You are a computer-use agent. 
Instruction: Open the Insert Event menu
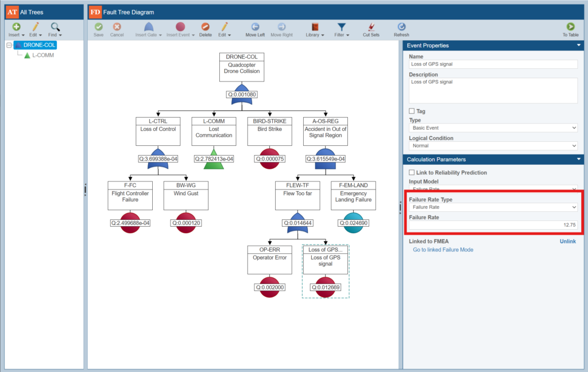pos(180,30)
